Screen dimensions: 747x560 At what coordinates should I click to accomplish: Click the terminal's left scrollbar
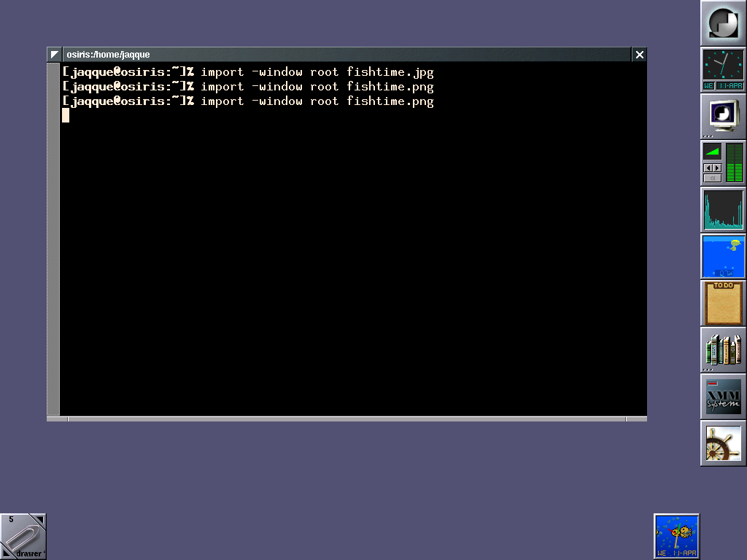pos(53,239)
